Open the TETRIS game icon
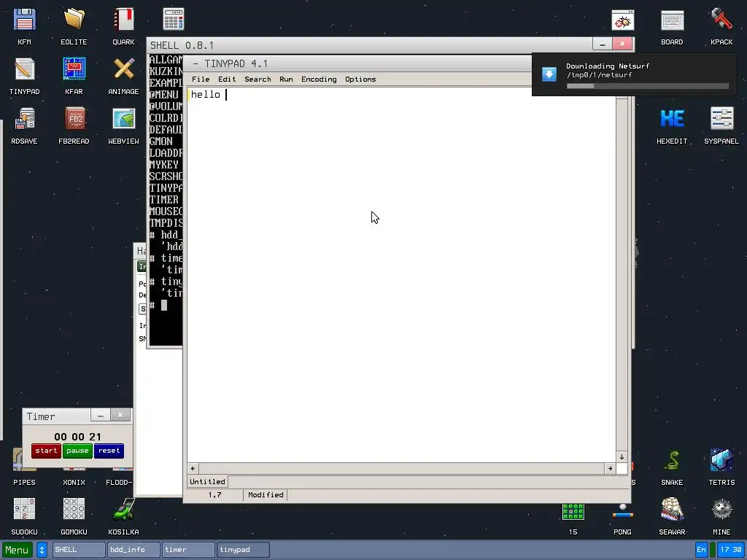The image size is (747, 560). pyautogui.click(x=721, y=467)
